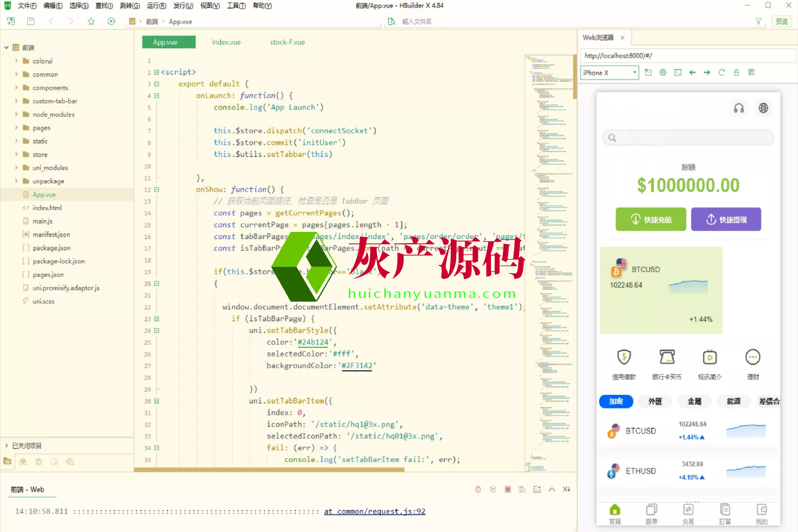
Task: Open the common/request.js:92 link in console
Action: (x=374, y=511)
